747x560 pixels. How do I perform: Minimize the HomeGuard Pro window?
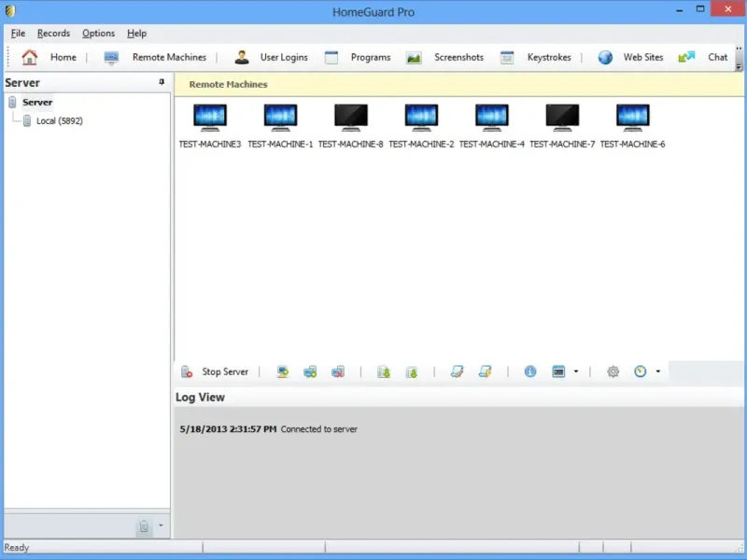680,9
